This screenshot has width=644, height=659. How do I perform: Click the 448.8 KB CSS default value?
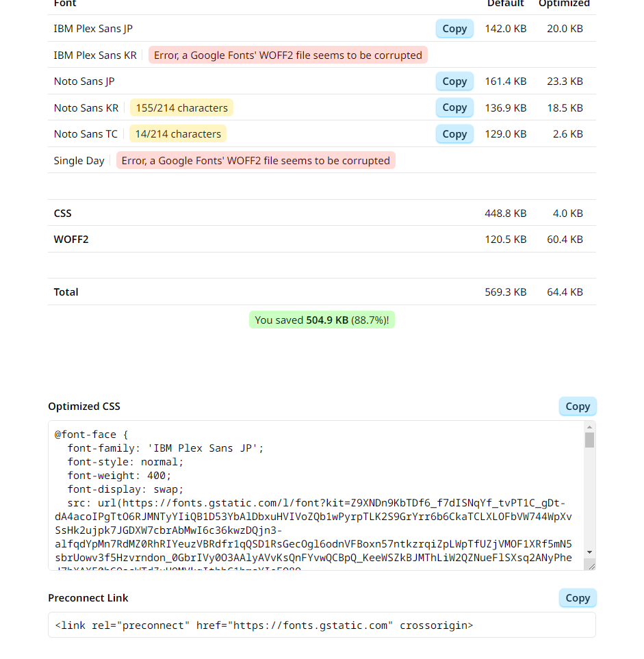(506, 214)
